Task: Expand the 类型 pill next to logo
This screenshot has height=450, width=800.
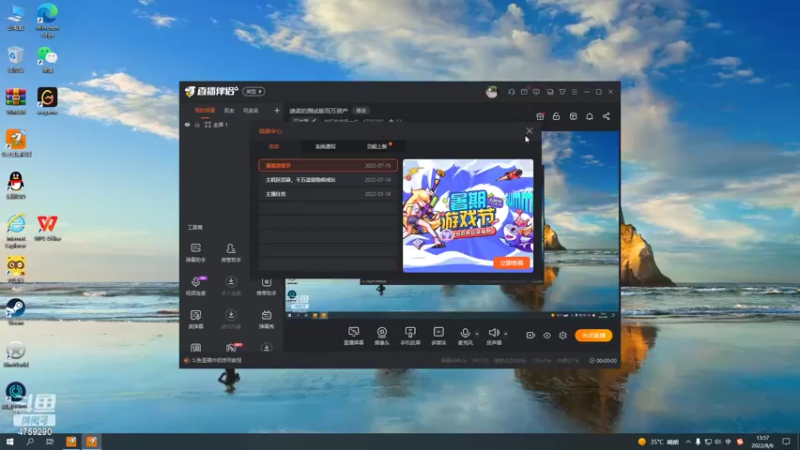Action: click(x=254, y=92)
